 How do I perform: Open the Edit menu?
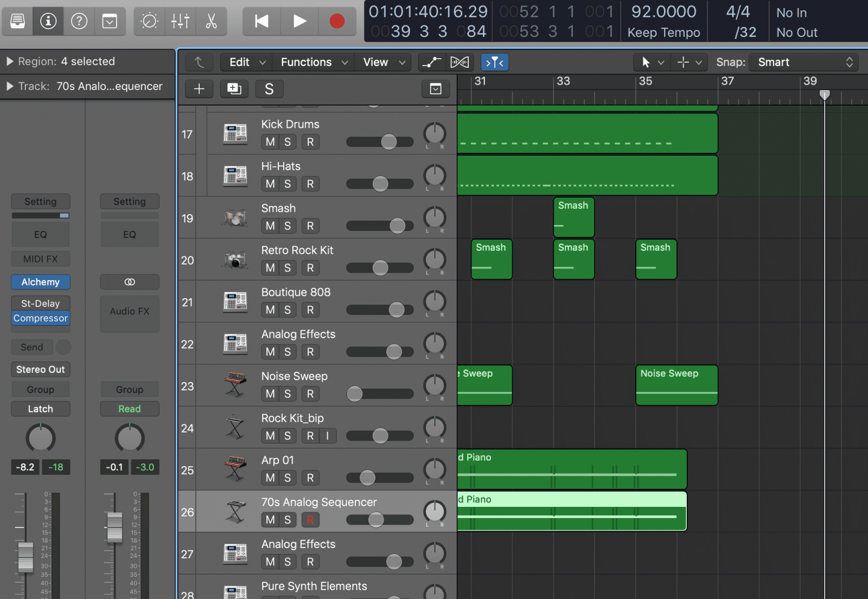coord(246,62)
